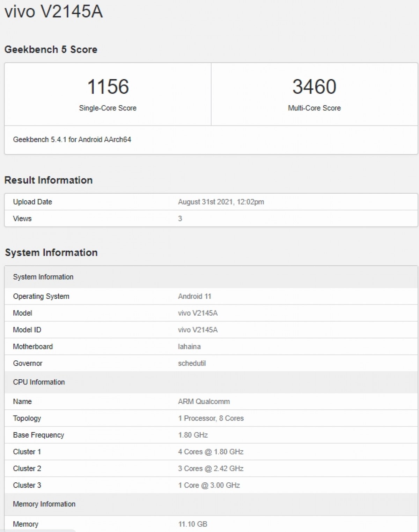This screenshot has height=532, width=419.
Task: Click the Motherboard value lahaina
Action: (x=189, y=346)
